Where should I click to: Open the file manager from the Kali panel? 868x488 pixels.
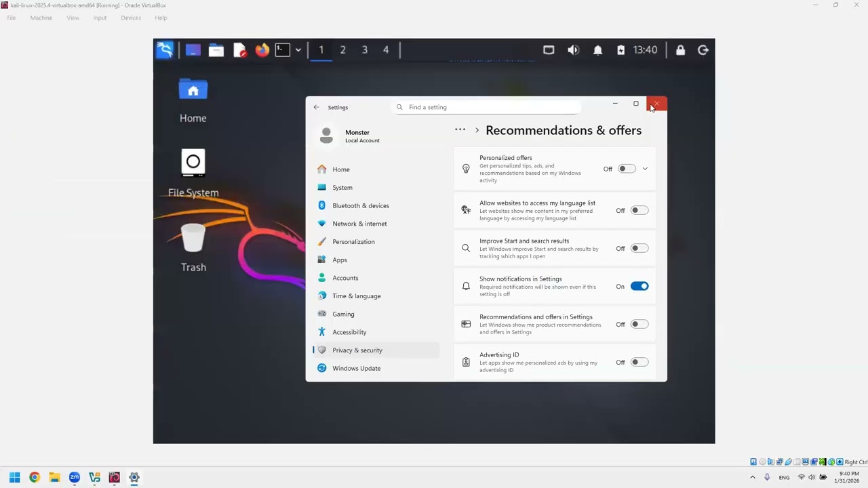tap(216, 49)
